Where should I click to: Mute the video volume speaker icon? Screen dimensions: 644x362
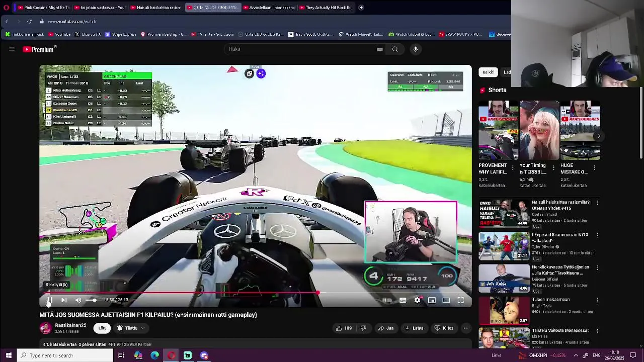coord(78,300)
